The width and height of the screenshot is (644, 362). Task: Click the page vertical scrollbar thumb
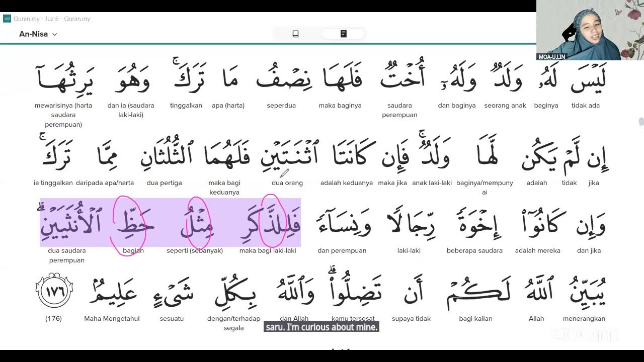pos(641,122)
